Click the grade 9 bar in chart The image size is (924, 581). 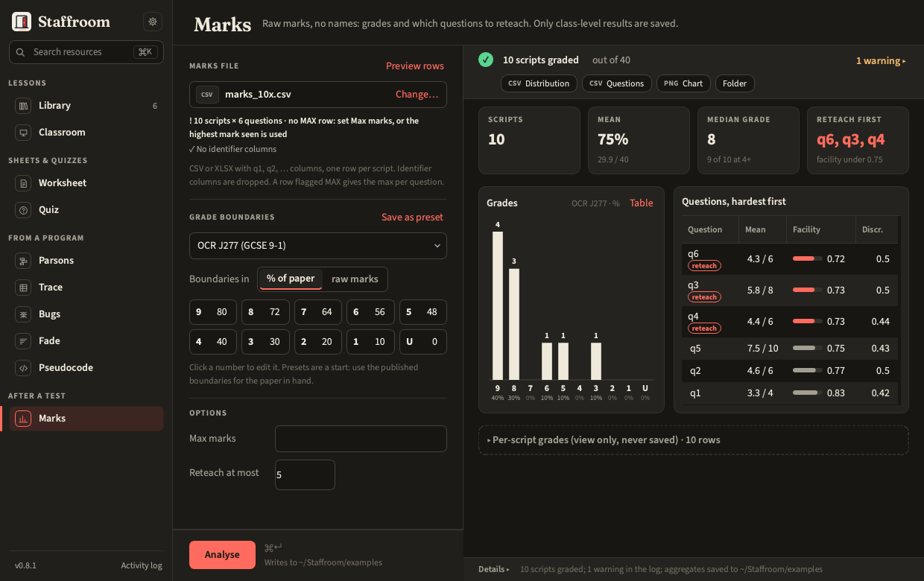pyautogui.click(x=498, y=306)
